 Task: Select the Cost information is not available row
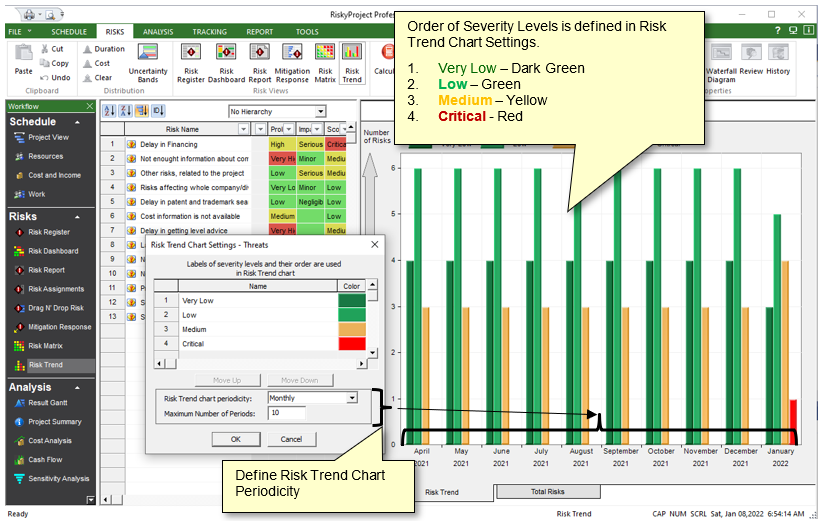point(224,216)
